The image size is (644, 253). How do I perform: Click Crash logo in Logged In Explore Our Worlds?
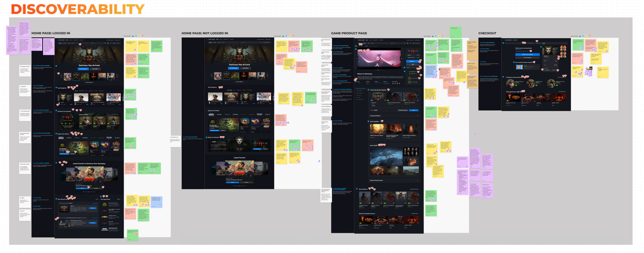tap(109, 138)
